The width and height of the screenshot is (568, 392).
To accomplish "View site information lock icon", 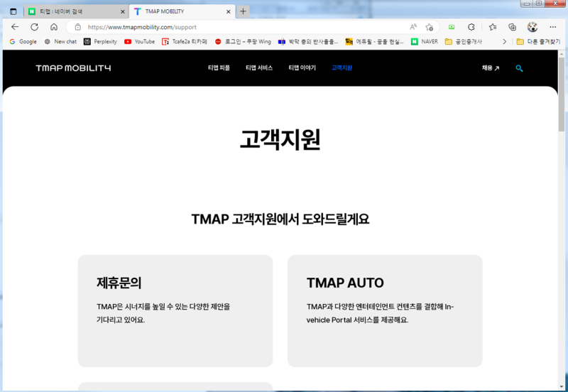I will coord(77,27).
